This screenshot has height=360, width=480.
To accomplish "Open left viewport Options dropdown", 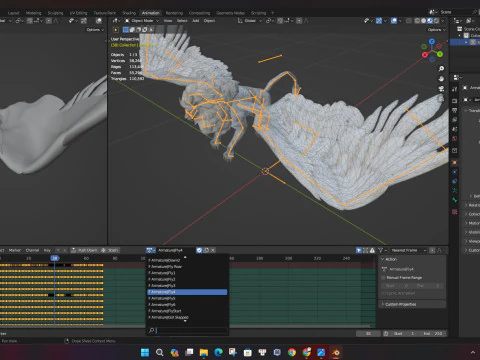I will point(95,30).
